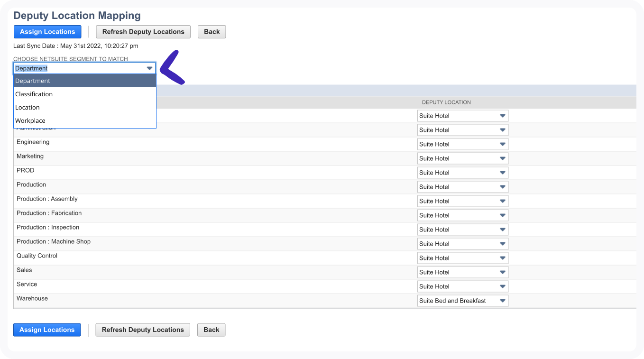Click the bottom Assign Locations button

(x=47, y=330)
